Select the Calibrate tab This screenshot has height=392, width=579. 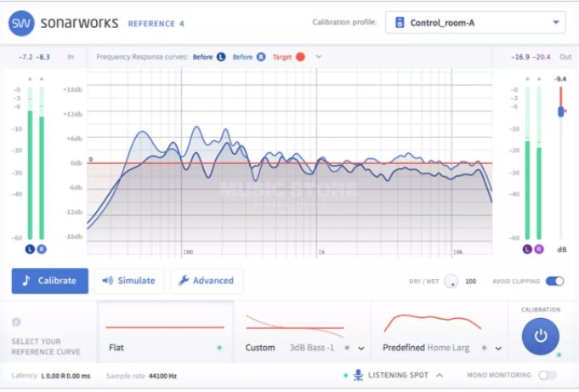click(x=50, y=281)
